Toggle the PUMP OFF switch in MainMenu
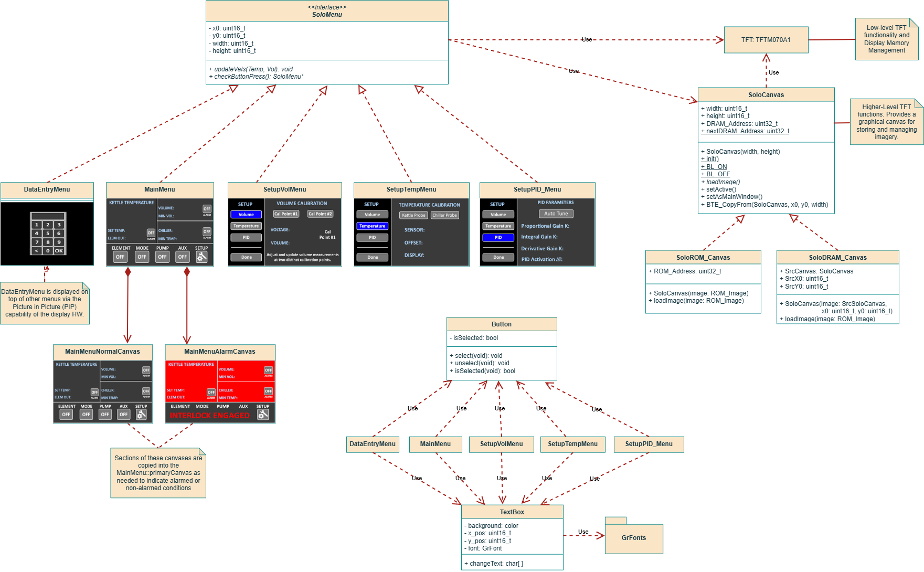Image resolution: width=924 pixels, height=572 pixels. click(162, 257)
